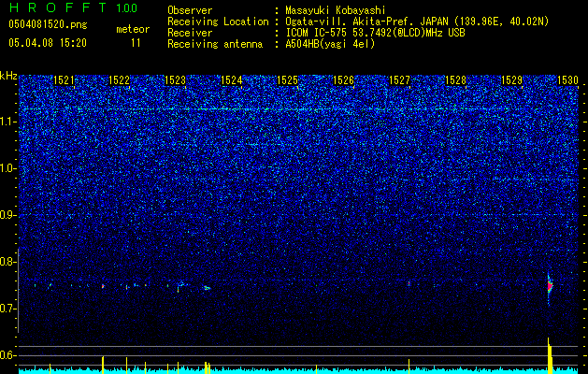Click the kHz axis unit label
Viewport: 588px width, 374px height.
coord(8,76)
